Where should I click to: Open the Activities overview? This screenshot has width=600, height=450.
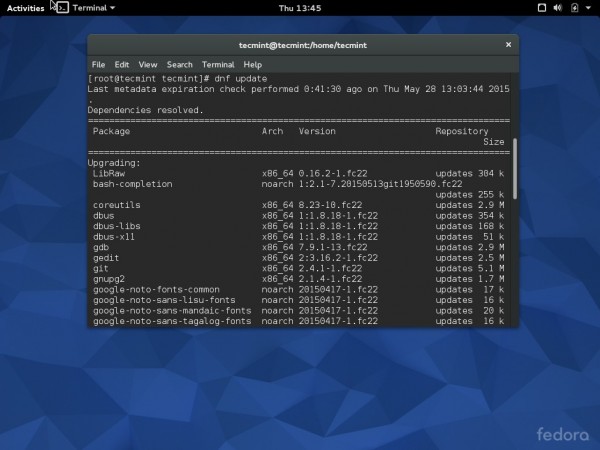pyautogui.click(x=25, y=7)
